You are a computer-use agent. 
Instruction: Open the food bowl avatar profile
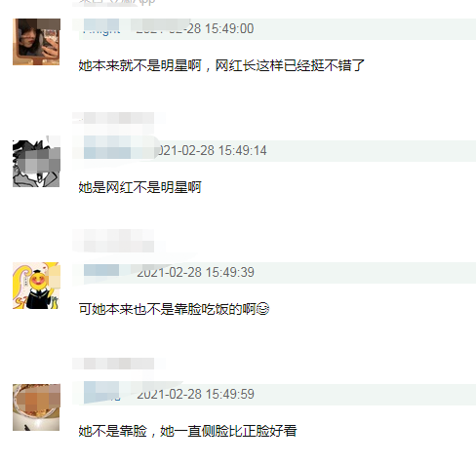pos(36,407)
